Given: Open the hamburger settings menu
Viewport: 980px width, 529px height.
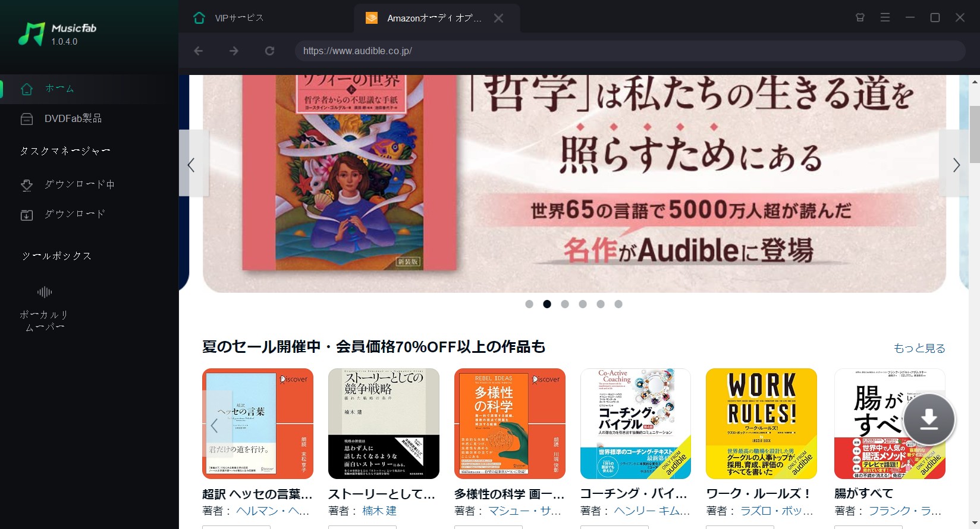Looking at the screenshot, I should tap(885, 18).
